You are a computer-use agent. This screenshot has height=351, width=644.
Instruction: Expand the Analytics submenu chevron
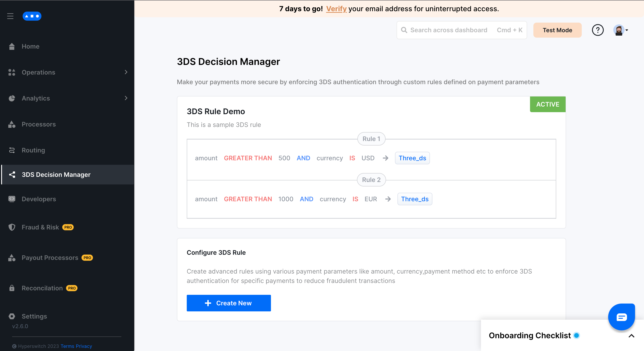(126, 98)
